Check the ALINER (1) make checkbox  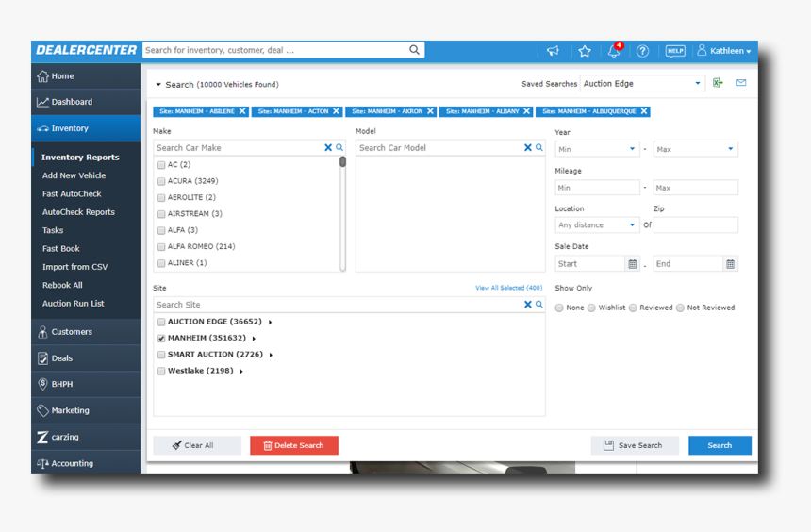[161, 263]
